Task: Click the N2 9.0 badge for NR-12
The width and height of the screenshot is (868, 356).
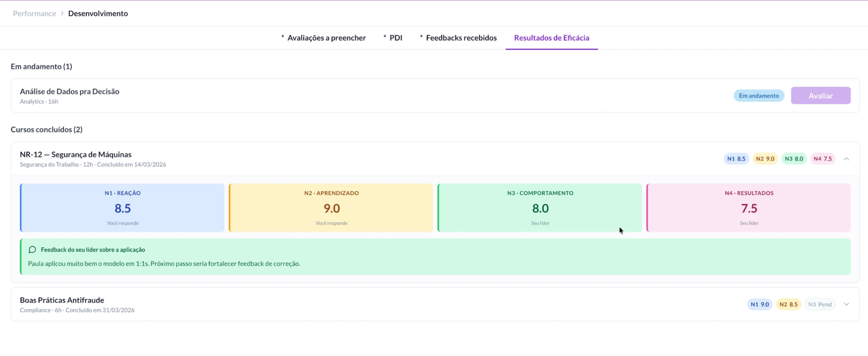Action: point(765,159)
